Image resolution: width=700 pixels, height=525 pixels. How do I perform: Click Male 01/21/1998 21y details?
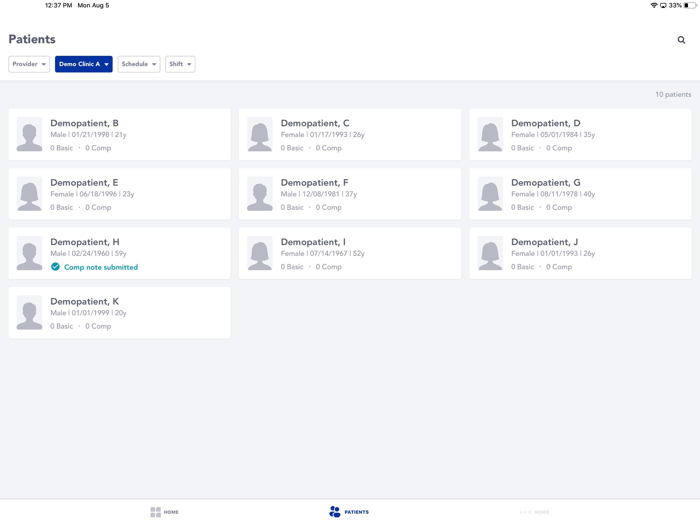88,135
